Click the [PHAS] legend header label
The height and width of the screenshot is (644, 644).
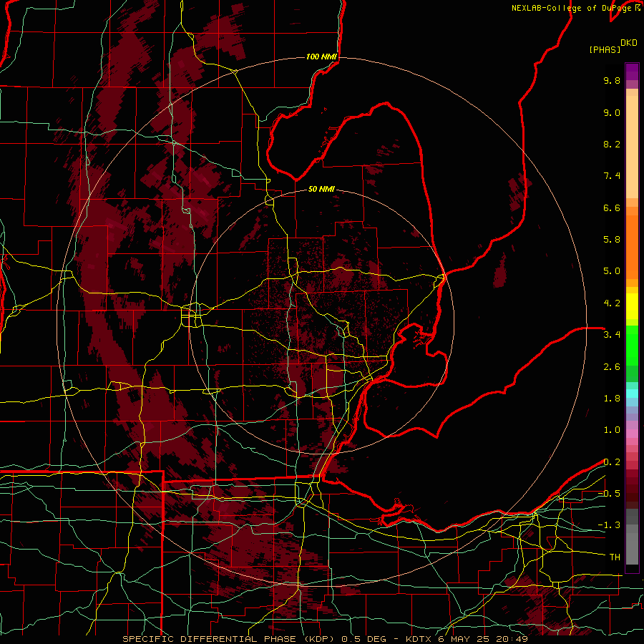[x=605, y=50]
